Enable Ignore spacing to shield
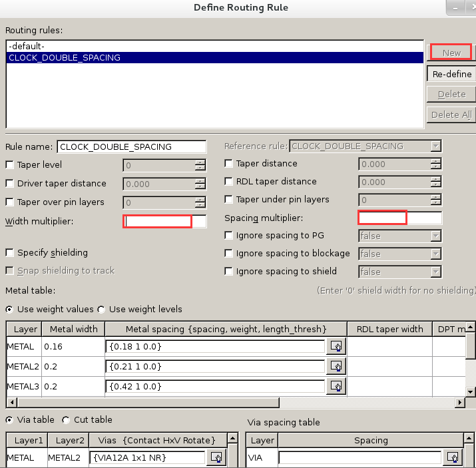The image size is (476, 468). coord(228,271)
